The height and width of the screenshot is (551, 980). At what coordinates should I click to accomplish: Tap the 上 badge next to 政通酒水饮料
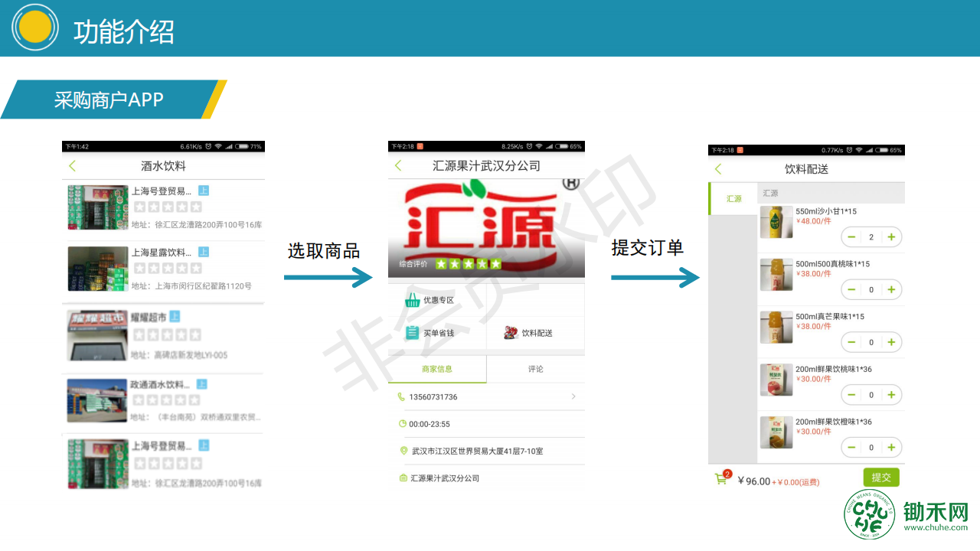click(202, 384)
